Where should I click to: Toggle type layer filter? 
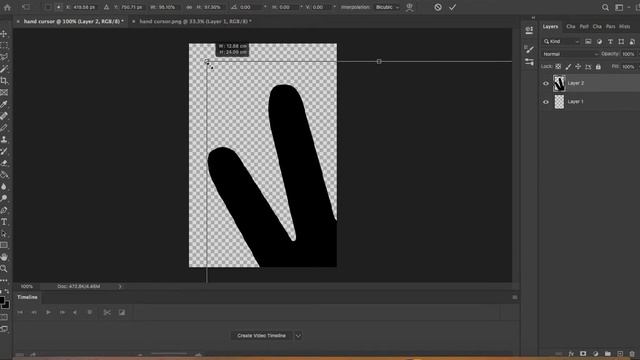[610, 42]
